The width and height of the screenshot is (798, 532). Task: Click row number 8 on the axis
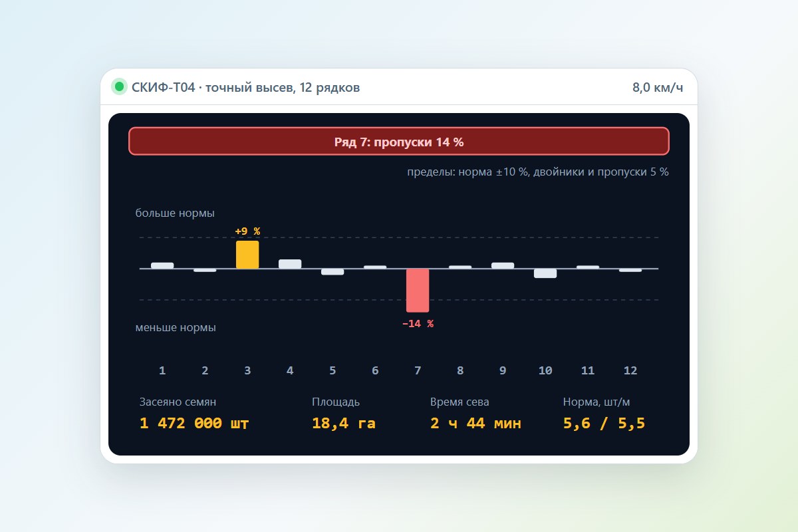click(460, 371)
